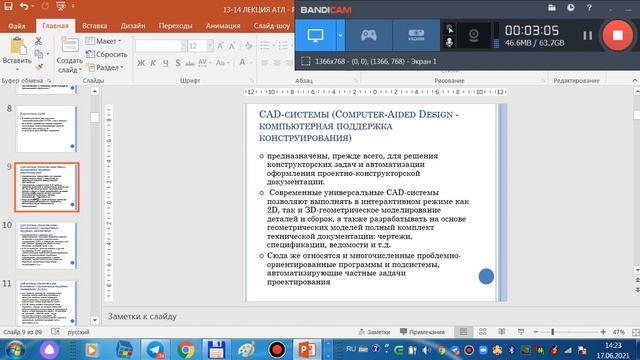Click the Bandicam recording area rectangle icon

tap(305, 61)
